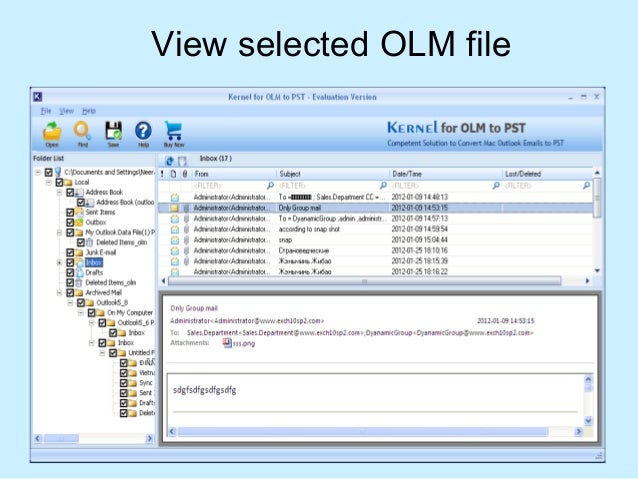Collapse the Address Book tree node
The height and width of the screenshot is (479, 638).
coord(59,192)
